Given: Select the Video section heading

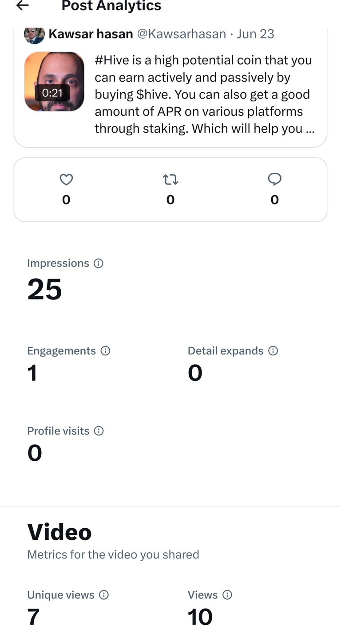Looking at the screenshot, I should pyautogui.click(x=59, y=532).
